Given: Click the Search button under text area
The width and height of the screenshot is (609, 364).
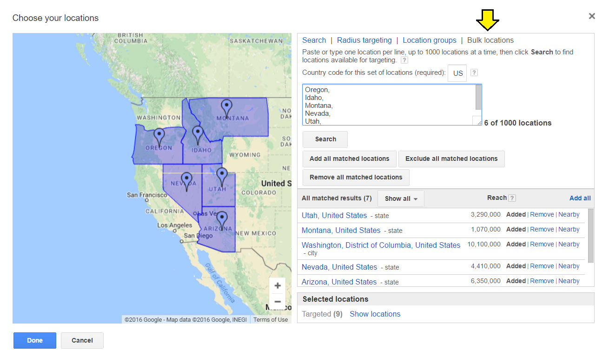Looking at the screenshot, I should pyautogui.click(x=325, y=139).
